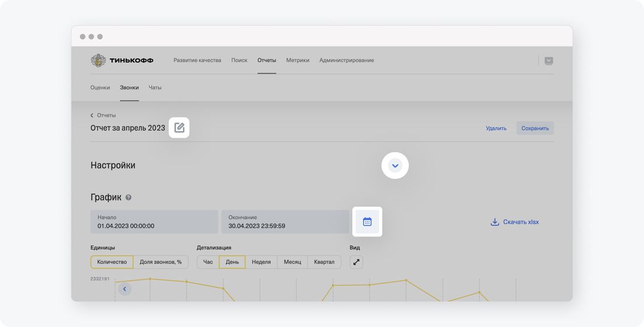
Task: Switch to the Звонки tab
Action: pyautogui.click(x=129, y=87)
